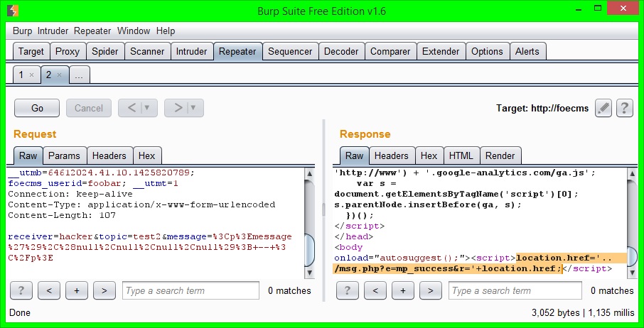Viewport: 644px width, 328px height.
Task: Close Repeater tab 2 with its x
Action: (x=60, y=75)
